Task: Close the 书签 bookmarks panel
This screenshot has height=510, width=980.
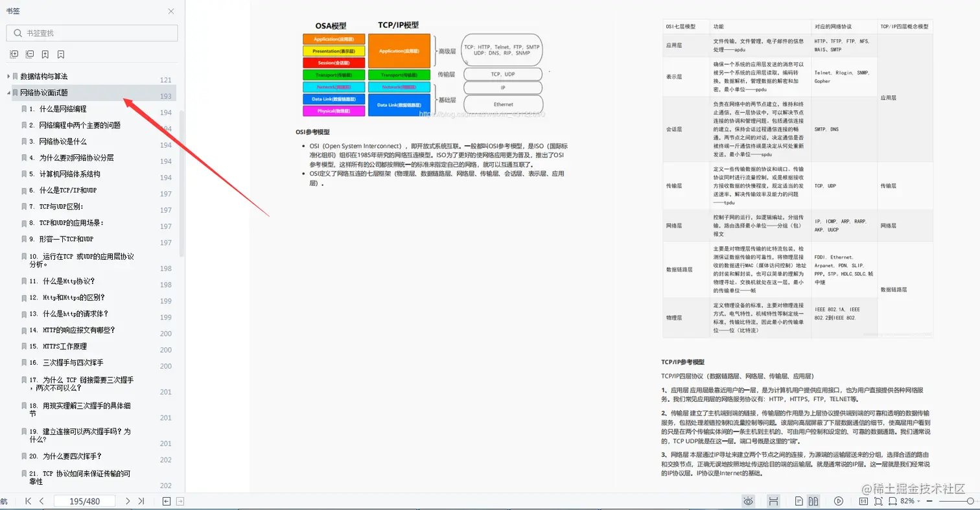Action: pyautogui.click(x=171, y=11)
